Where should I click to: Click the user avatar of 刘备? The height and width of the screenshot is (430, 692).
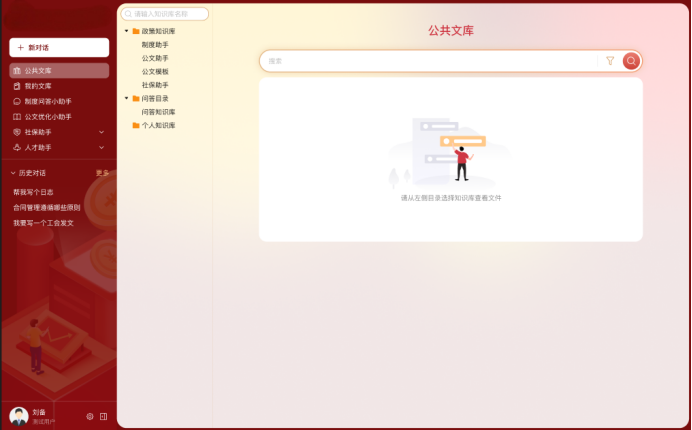tap(19, 416)
